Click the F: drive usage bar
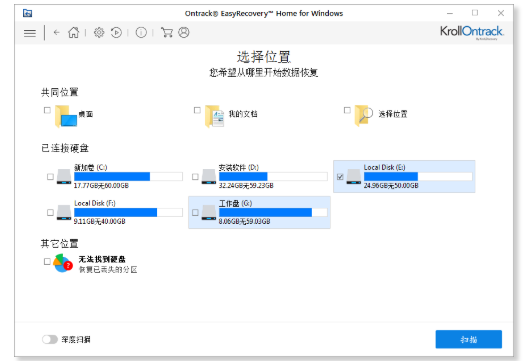The height and width of the screenshot is (361, 527). pyautogui.click(x=128, y=212)
